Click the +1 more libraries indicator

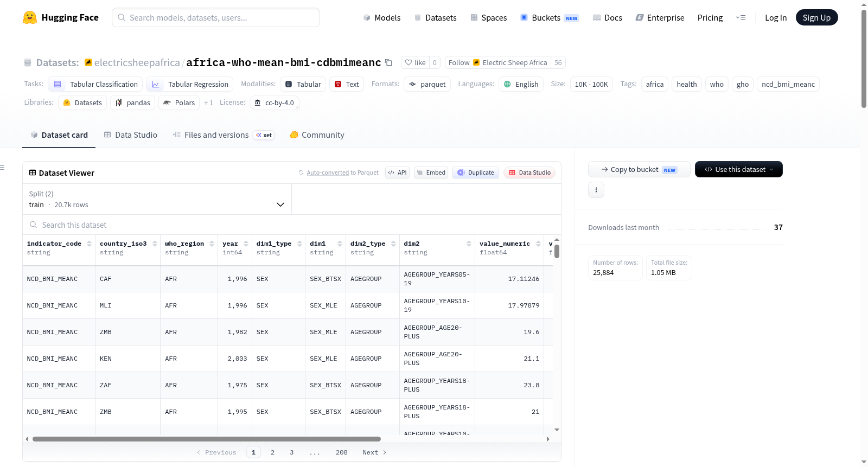tap(208, 103)
